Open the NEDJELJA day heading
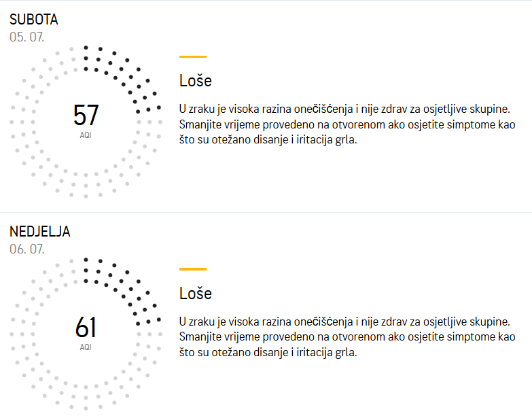The image size is (532, 416). 40,232
